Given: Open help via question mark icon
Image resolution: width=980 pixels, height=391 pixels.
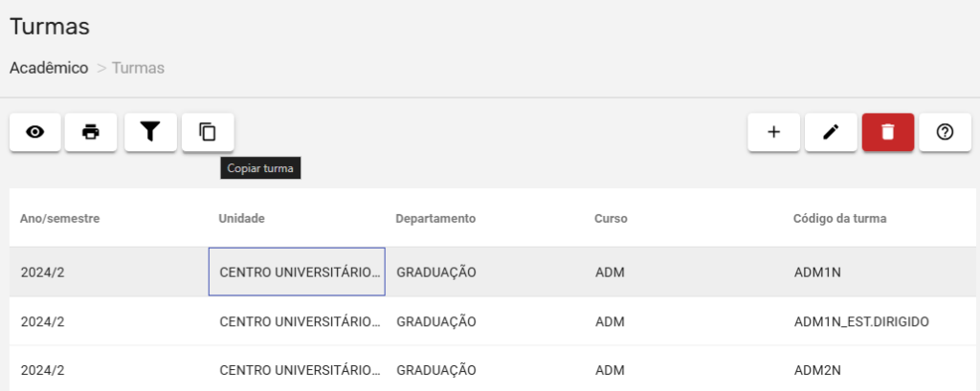Looking at the screenshot, I should 945,133.
